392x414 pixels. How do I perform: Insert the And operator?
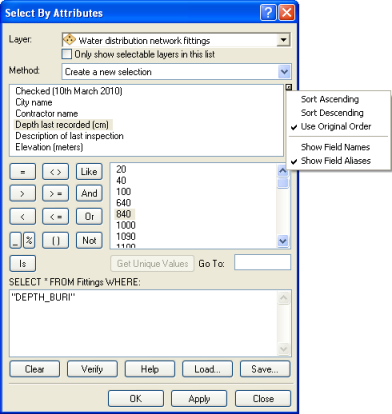[x=89, y=193]
